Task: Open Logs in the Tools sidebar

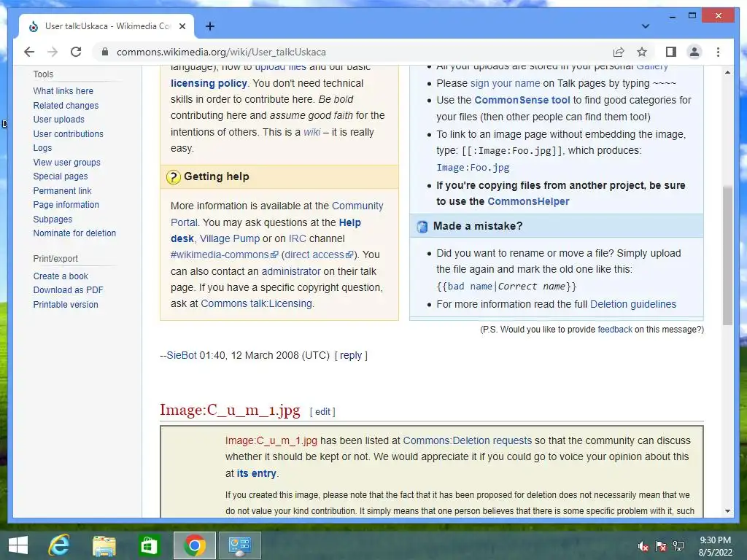Action: click(x=42, y=148)
